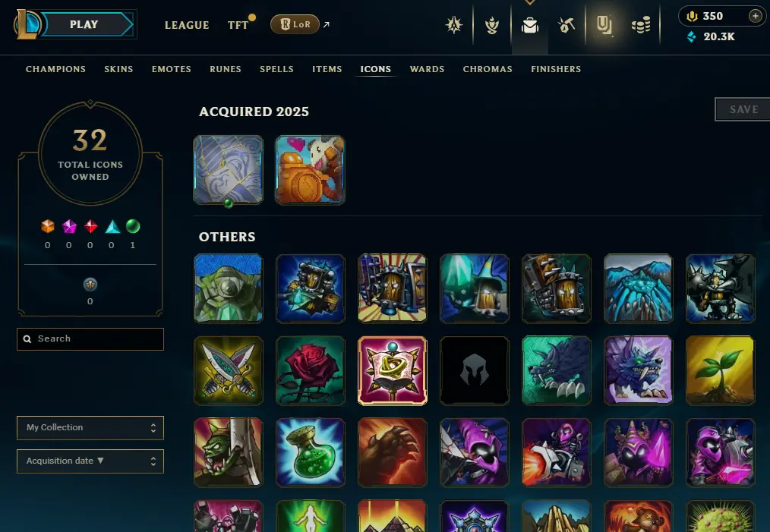
Task: Select the yellow seedling sprout icon
Action: tap(720, 370)
